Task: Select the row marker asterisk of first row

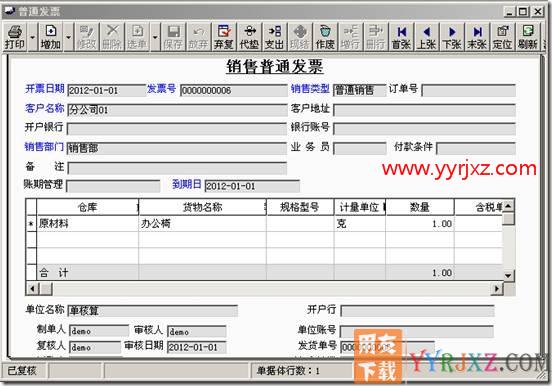Action: pos(31,224)
